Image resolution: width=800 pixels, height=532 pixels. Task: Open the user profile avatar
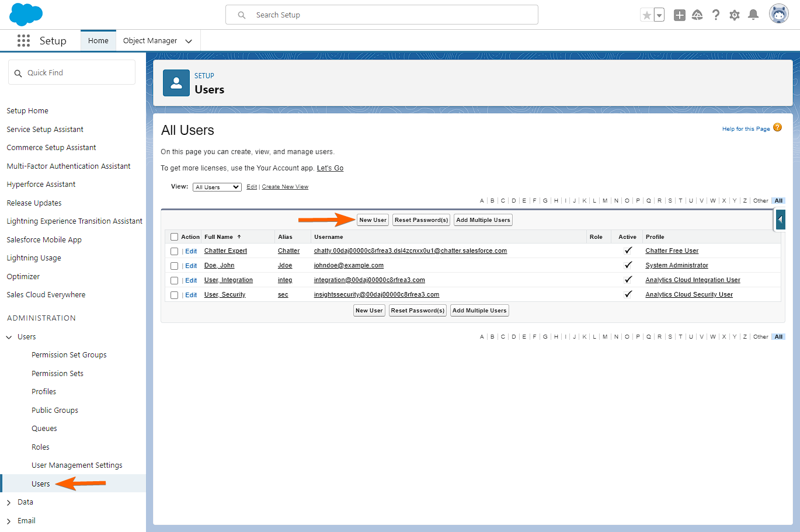pos(778,14)
